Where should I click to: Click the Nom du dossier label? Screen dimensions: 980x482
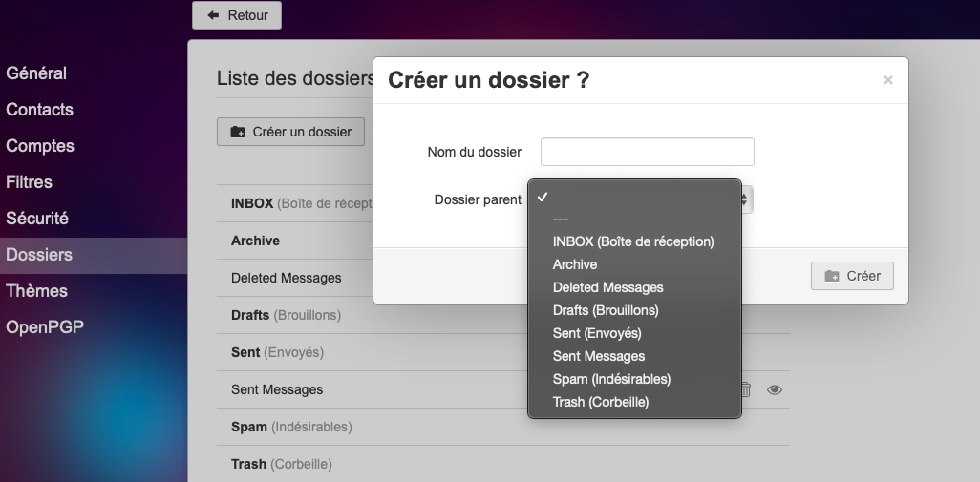click(475, 152)
